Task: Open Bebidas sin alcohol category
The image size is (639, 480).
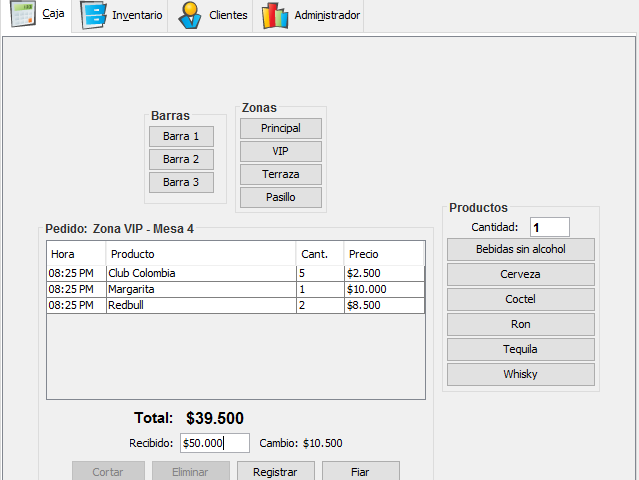Action: tap(520, 249)
